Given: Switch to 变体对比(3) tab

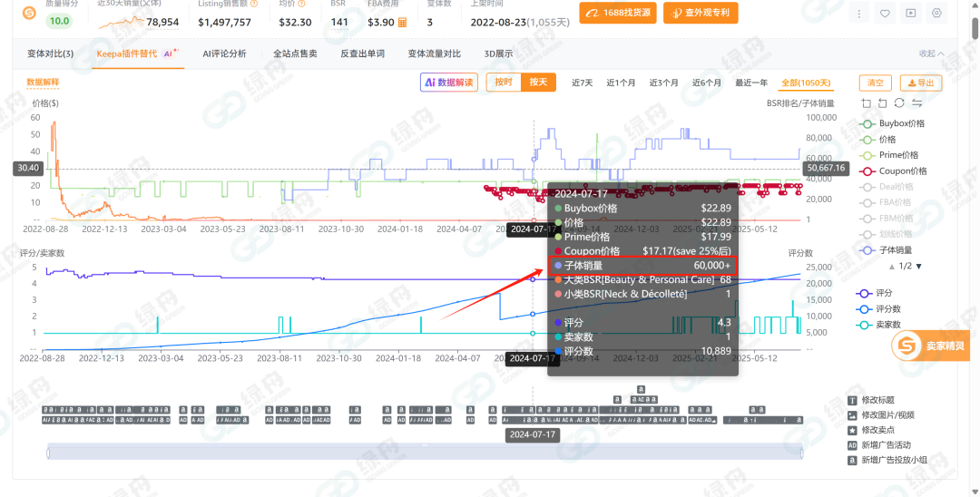Looking at the screenshot, I should coord(50,54).
